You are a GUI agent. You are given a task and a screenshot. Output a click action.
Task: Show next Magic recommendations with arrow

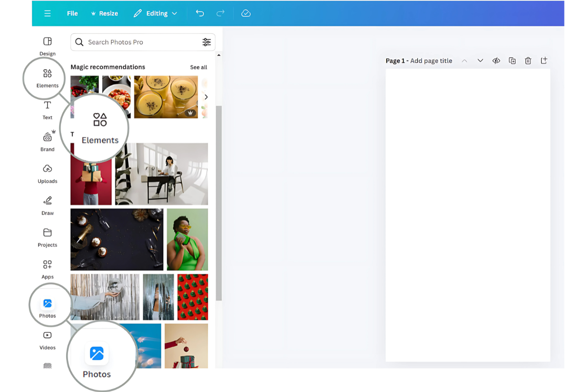pos(206,97)
